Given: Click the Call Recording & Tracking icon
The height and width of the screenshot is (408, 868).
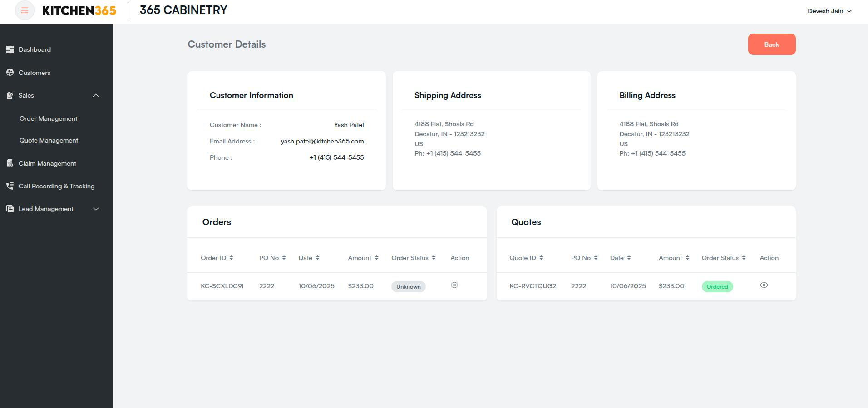Looking at the screenshot, I should [x=10, y=186].
